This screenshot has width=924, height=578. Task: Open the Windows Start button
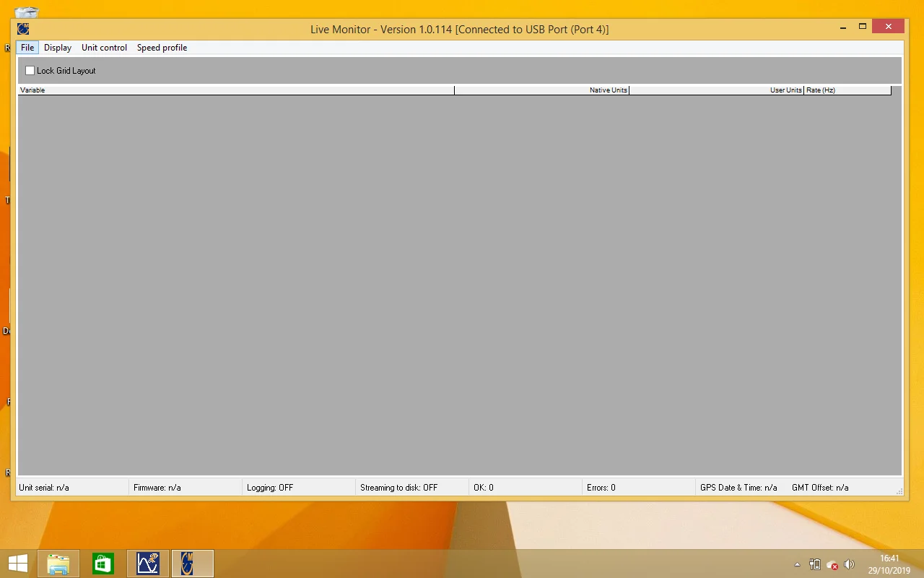(x=18, y=564)
